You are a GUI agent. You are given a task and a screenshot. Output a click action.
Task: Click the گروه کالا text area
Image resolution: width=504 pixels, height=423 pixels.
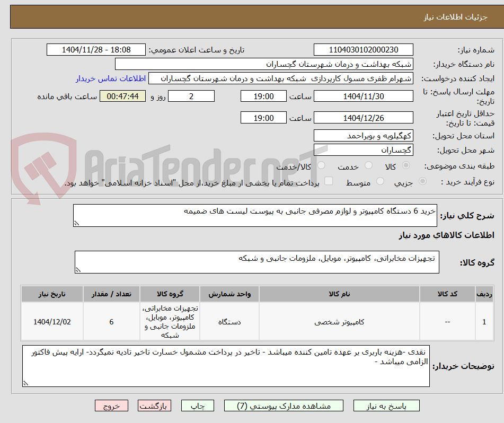pos(257,262)
